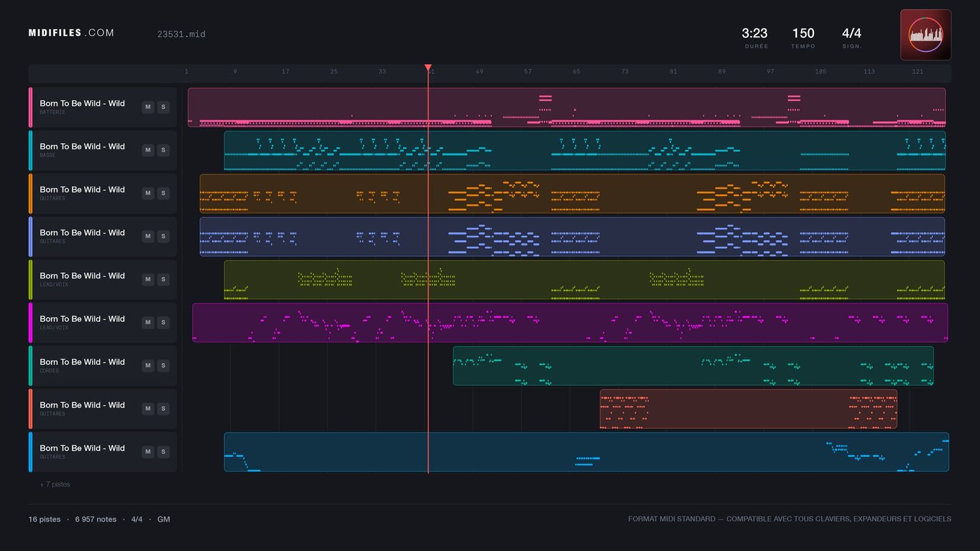
Task: Jump to bar 113 on the ruler
Action: pos(869,72)
